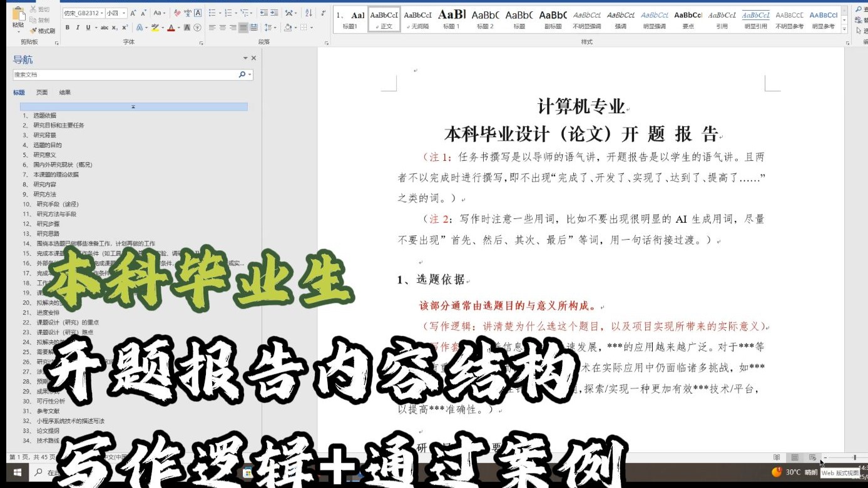Align text to the right

click(x=233, y=28)
